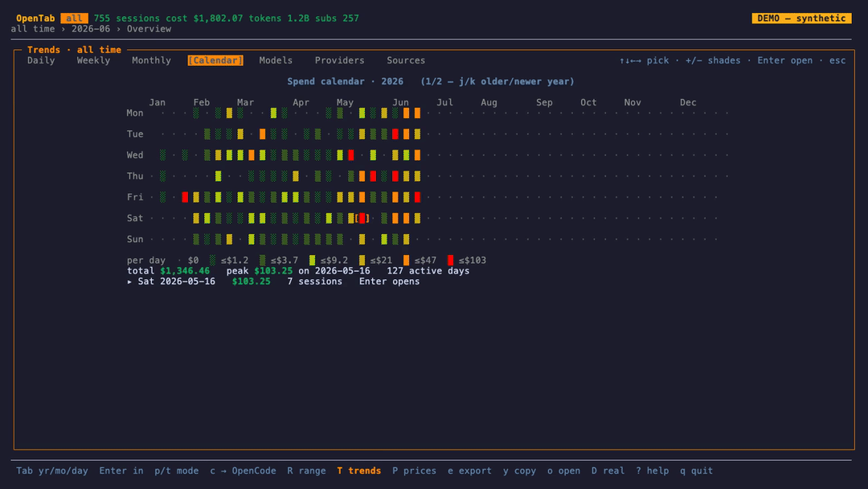
Task: Open the Models tab
Action: coord(276,60)
